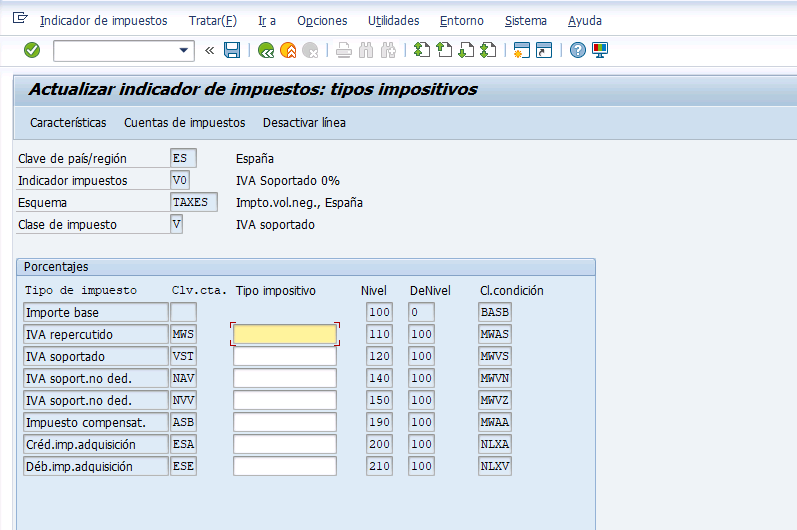The width and height of the screenshot is (797, 530).
Task: Click the Clase de impuesto field V
Action: click(176, 224)
